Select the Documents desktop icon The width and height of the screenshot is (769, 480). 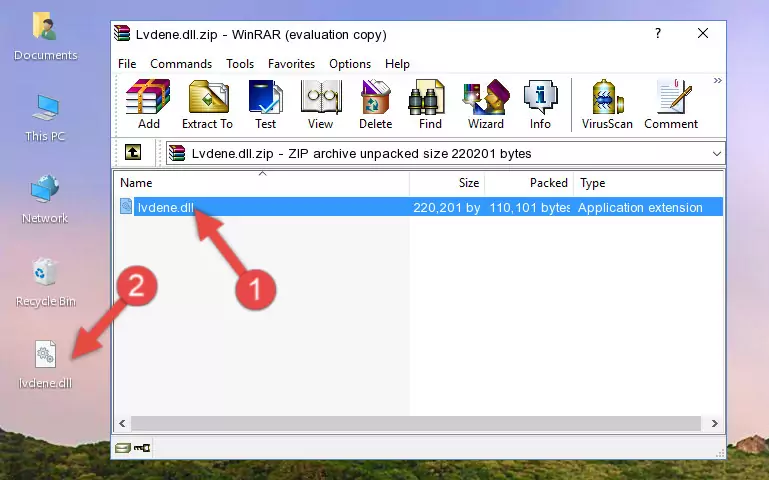(x=45, y=37)
